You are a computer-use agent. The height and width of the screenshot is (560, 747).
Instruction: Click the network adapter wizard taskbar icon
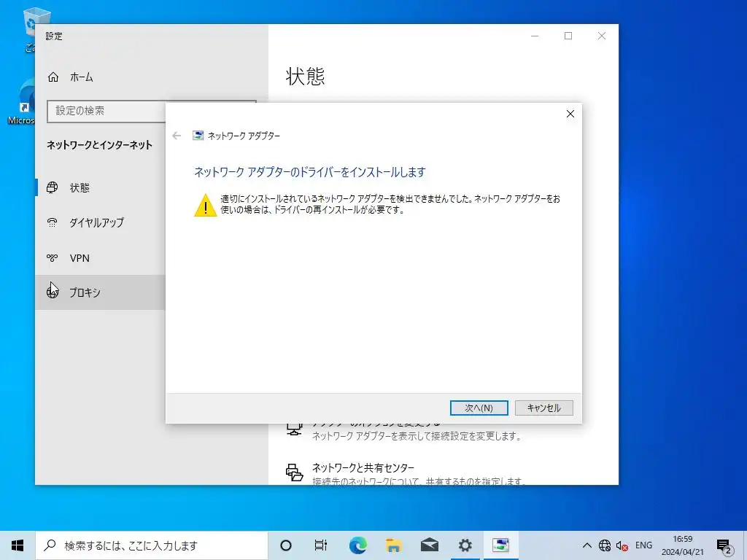tap(500, 545)
